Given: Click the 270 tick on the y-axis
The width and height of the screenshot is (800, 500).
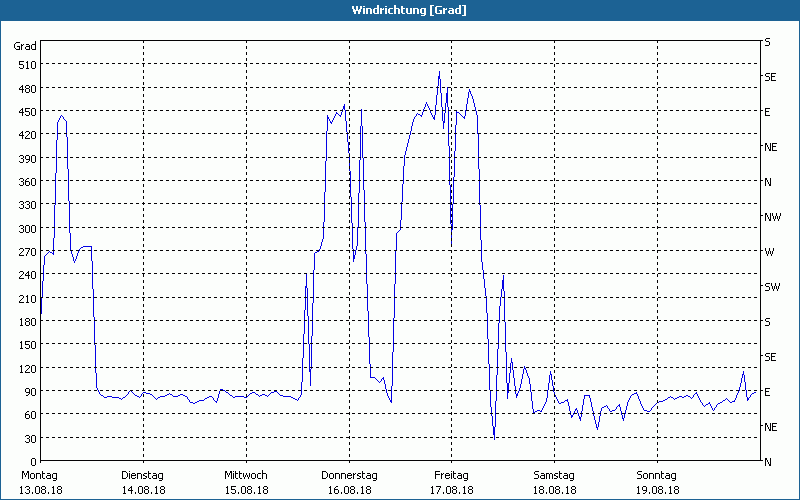Looking at the screenshot, I should 25,252.
